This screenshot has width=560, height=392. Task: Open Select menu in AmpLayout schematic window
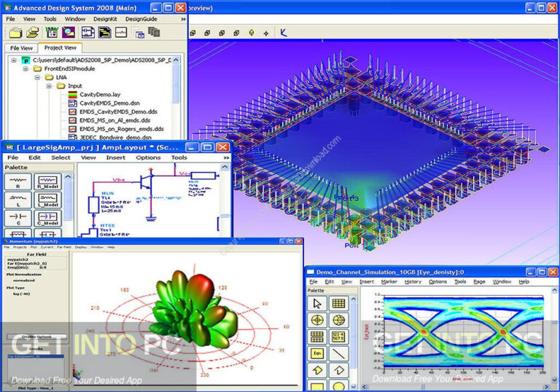61,157
